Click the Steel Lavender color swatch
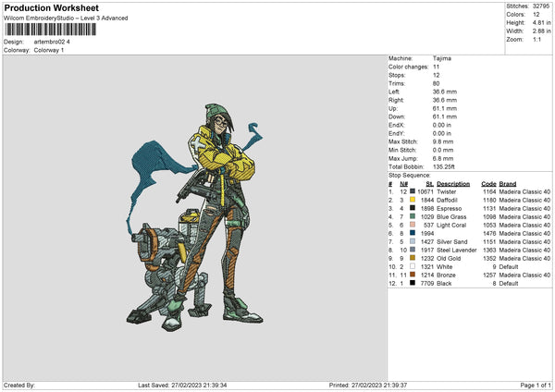Image resolution: width=555 pixels, height=392 pixels. click(x=413, y=250)
